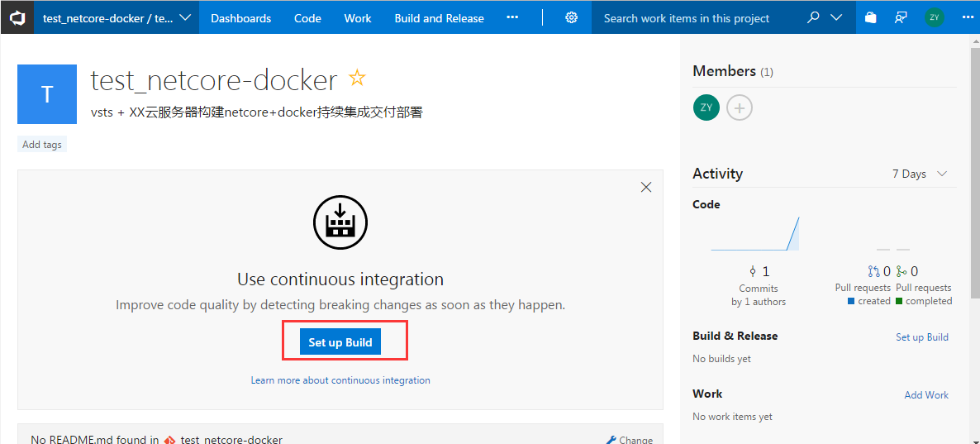Open the VSTS home logo icon
The width and height of the screenshot is (980, 444).
pos(17,17)
